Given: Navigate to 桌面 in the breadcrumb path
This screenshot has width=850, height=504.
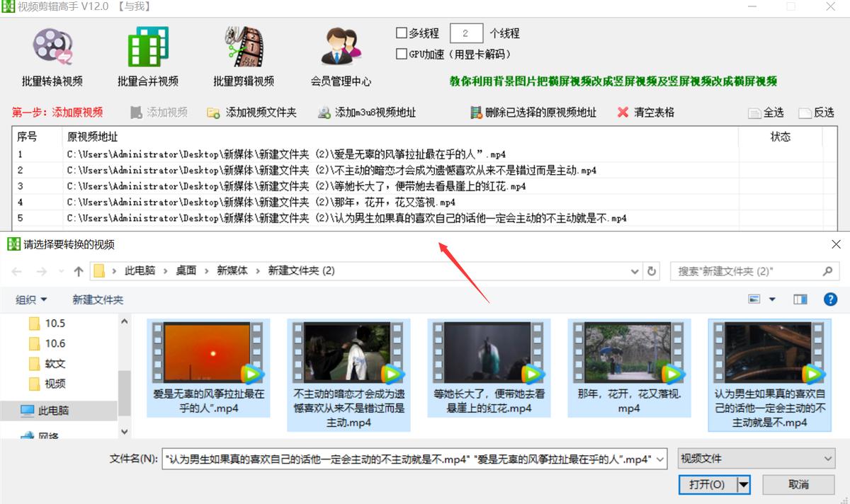Looking at the screenshot, I should (x=186, y=270).
